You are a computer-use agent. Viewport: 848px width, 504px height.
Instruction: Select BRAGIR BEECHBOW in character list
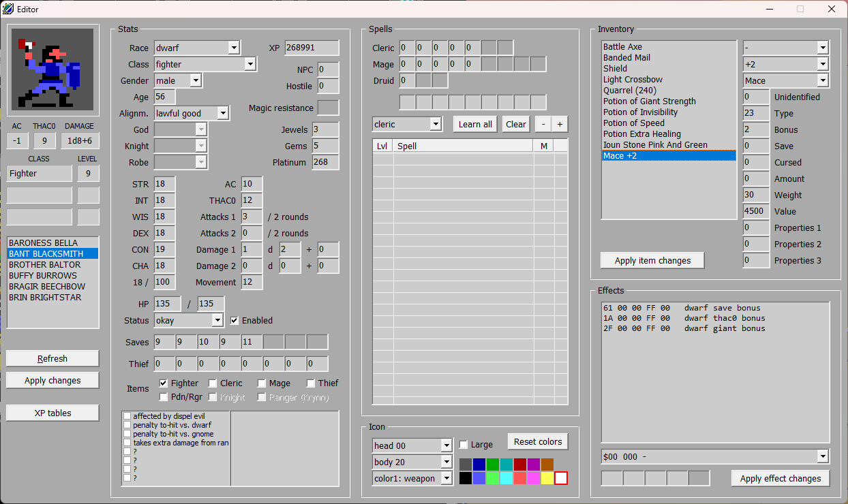pyautogui.click(x=53, y=287)
